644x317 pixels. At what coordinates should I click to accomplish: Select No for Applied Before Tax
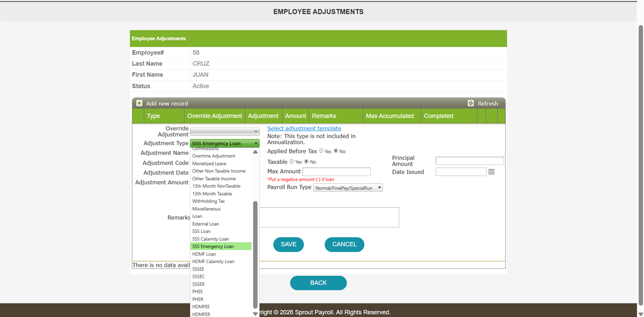coord(336,151)
